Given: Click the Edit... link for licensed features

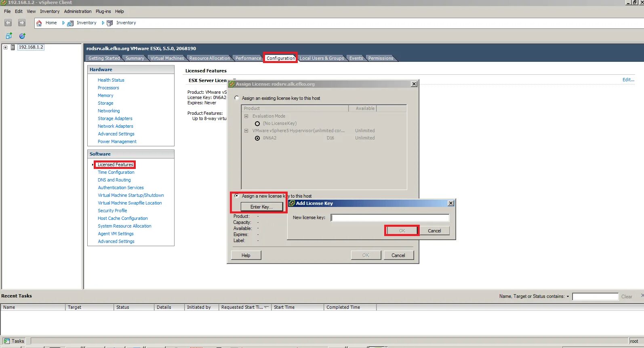Looking at the screenshot, I should click(628, 80).
